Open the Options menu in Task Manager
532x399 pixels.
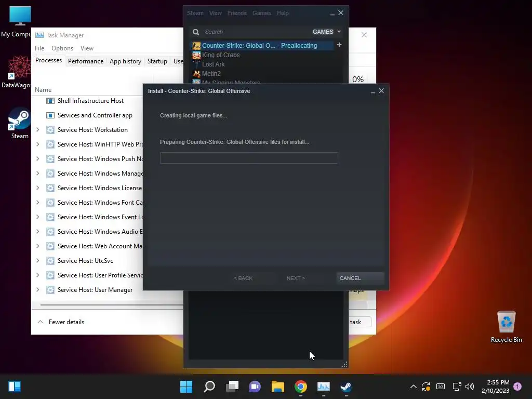pyautogui.click(x=62, y=48)
